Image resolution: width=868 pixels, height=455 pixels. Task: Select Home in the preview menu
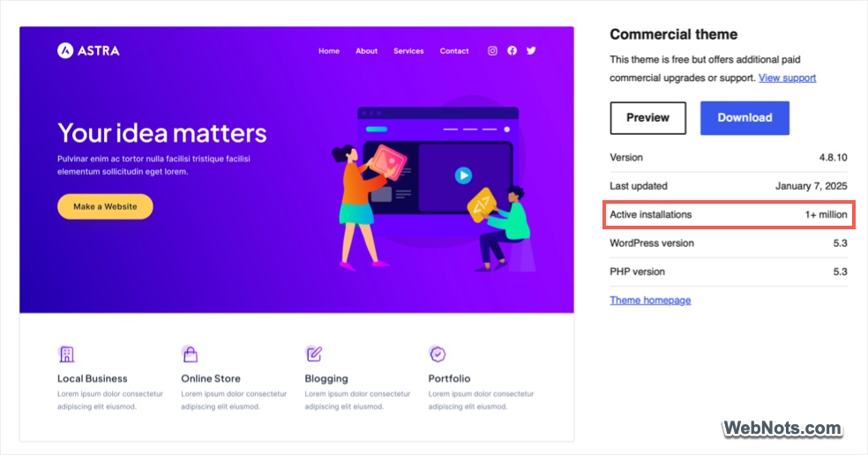point(329,51)
